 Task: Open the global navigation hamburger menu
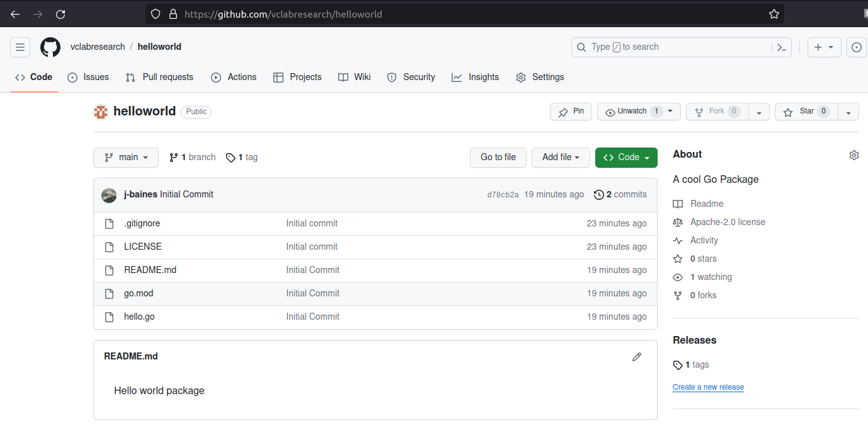pyautogui.click(x=20, y=47)
